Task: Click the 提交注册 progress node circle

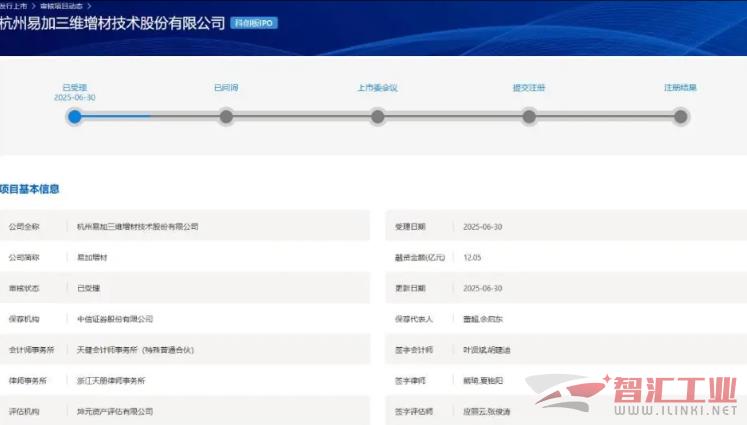Action: 529,117
